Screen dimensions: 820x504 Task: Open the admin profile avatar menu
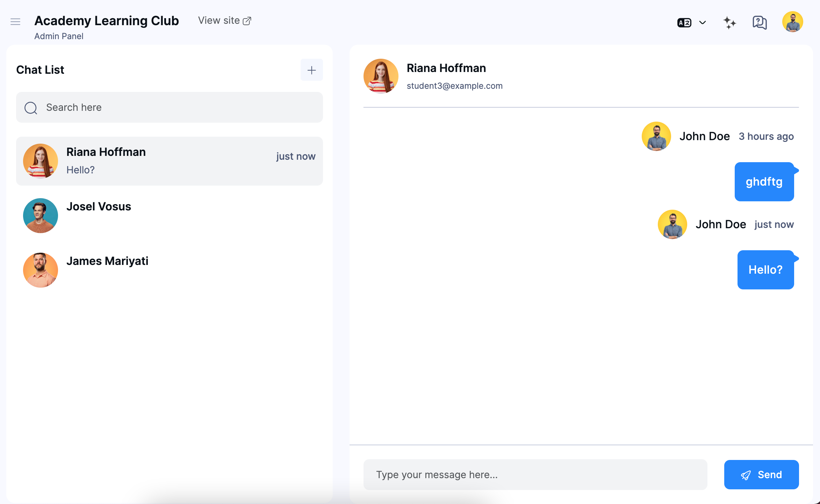coord(792,22)
